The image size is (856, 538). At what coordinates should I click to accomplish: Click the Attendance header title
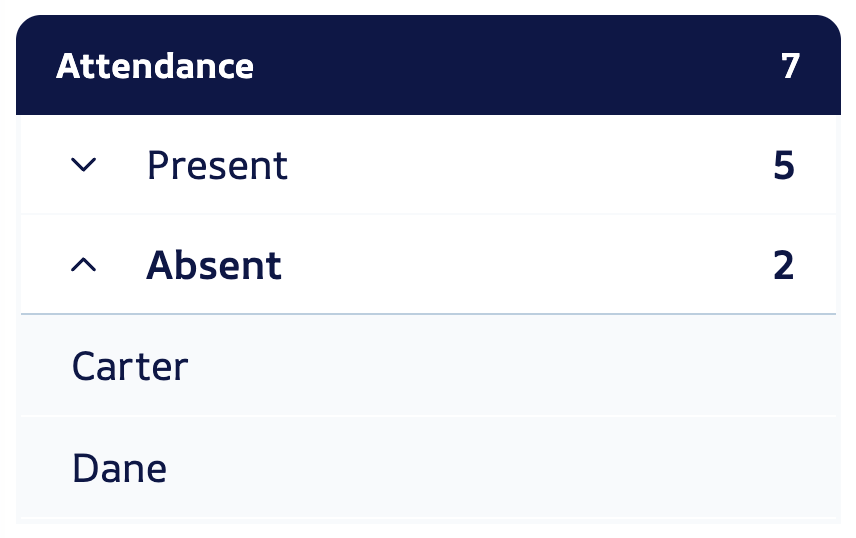pos(155,67)
